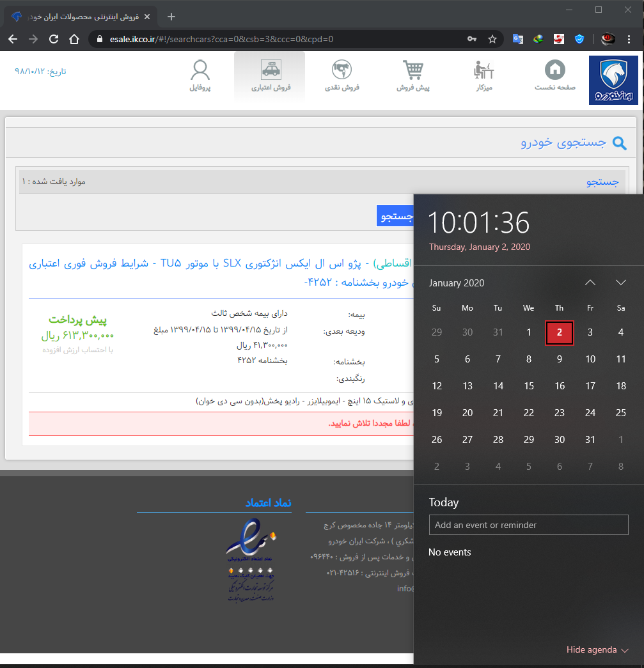644x668 pixels.
Task: Bookmark page with the star icon
Action: coord(492,39)
